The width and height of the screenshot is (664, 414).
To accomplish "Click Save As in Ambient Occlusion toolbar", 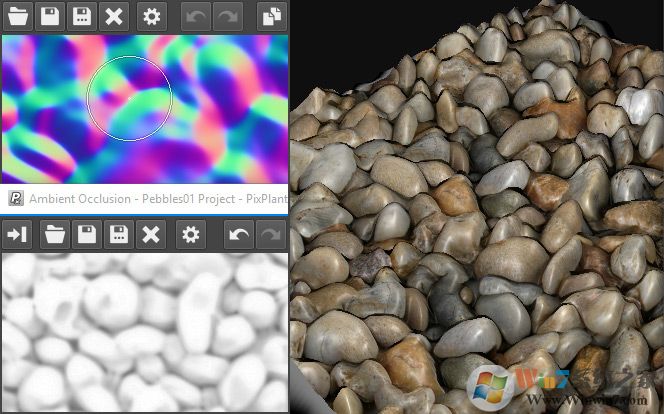I will point(119,234).
